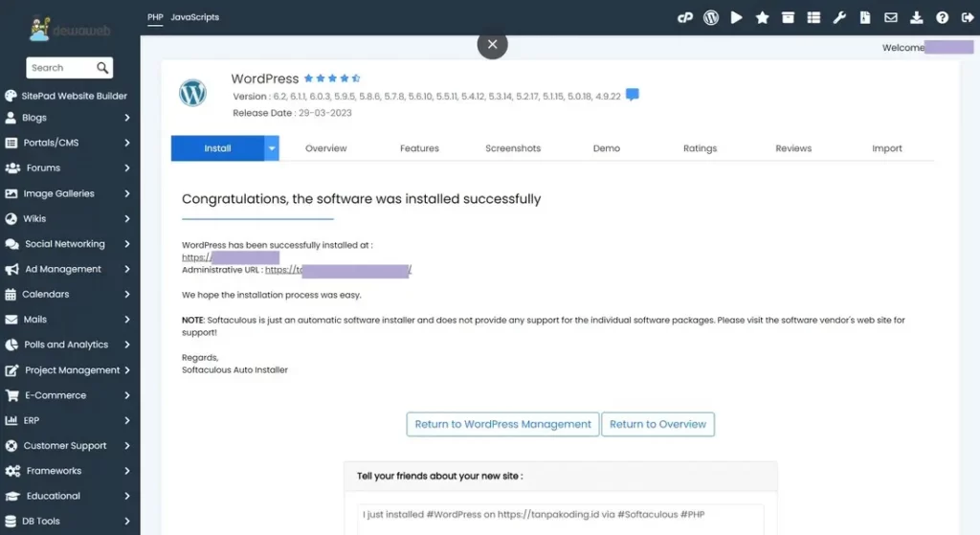Screen dimensions: 980x535
Task: Expand the Social Networking category
Action: click(68, 244)
